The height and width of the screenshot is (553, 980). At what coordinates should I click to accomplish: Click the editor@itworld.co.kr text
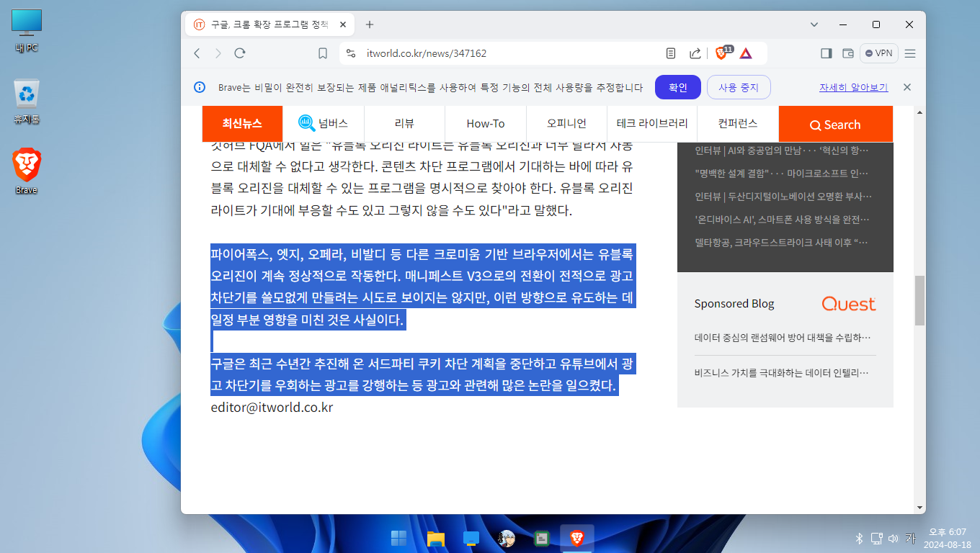272,407
